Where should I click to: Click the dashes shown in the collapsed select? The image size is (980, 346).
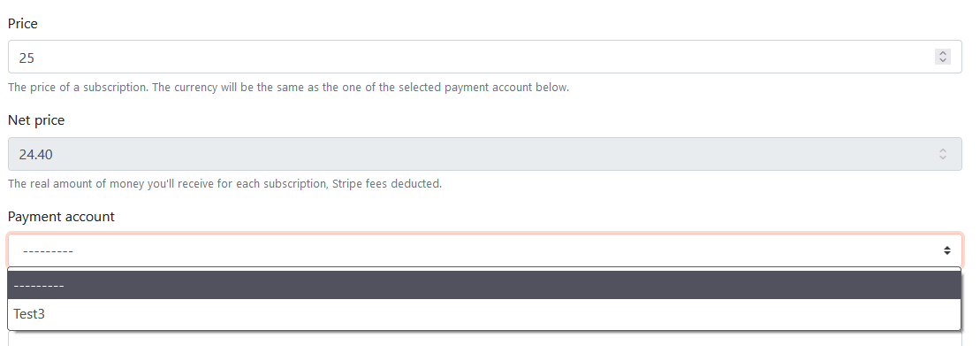(48, 251)
